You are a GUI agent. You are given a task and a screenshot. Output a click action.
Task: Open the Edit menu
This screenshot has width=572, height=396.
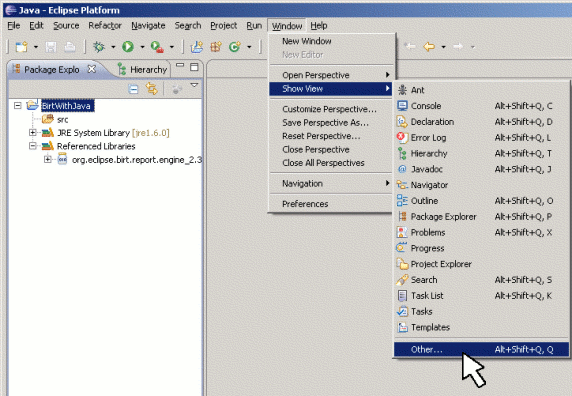pos(36,26)
